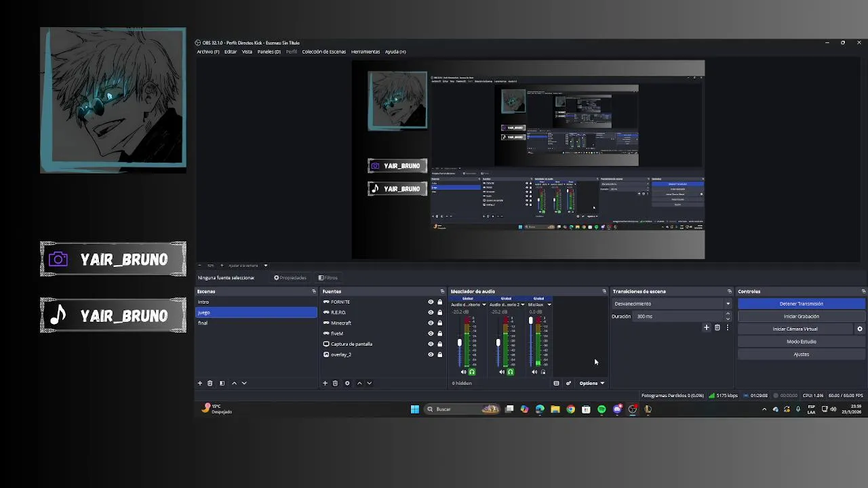Move source up arrow in Fuentes

359,383
